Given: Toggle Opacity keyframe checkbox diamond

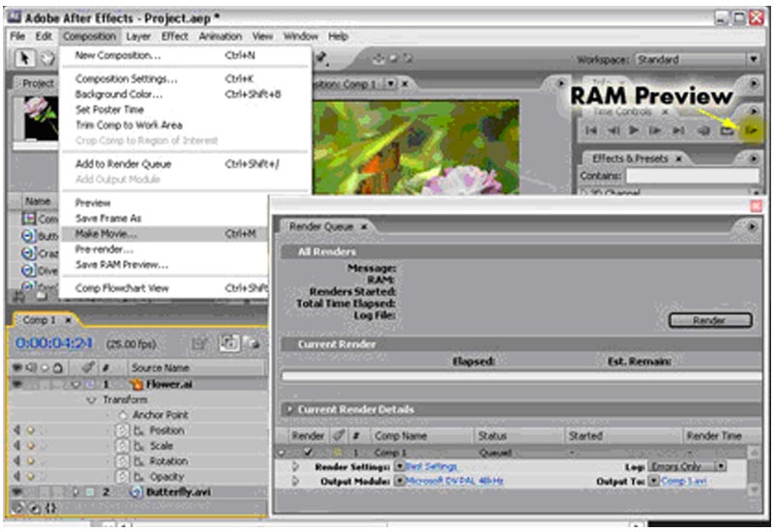Looking at the screenshot, I should point(31,477).
